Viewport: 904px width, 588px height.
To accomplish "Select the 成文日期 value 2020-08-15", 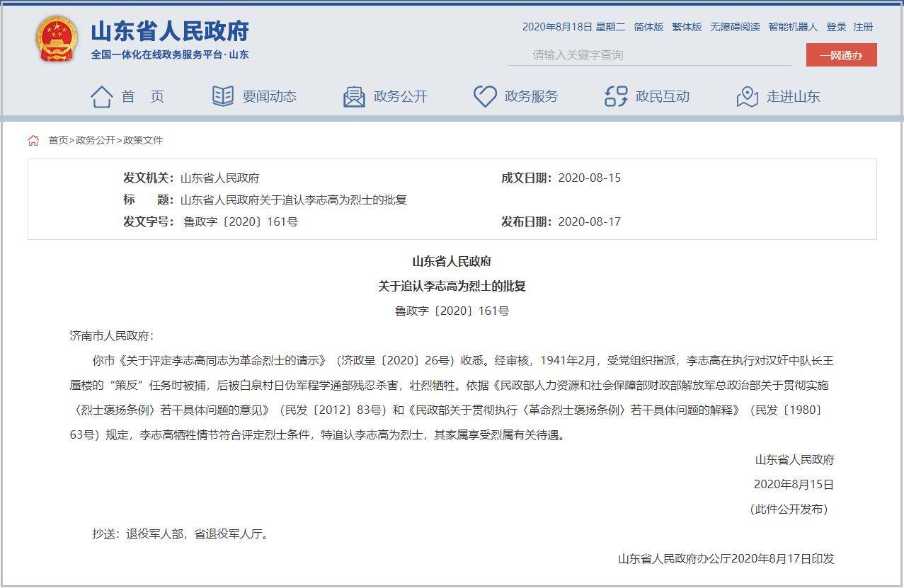I will (x=589, y=178).
